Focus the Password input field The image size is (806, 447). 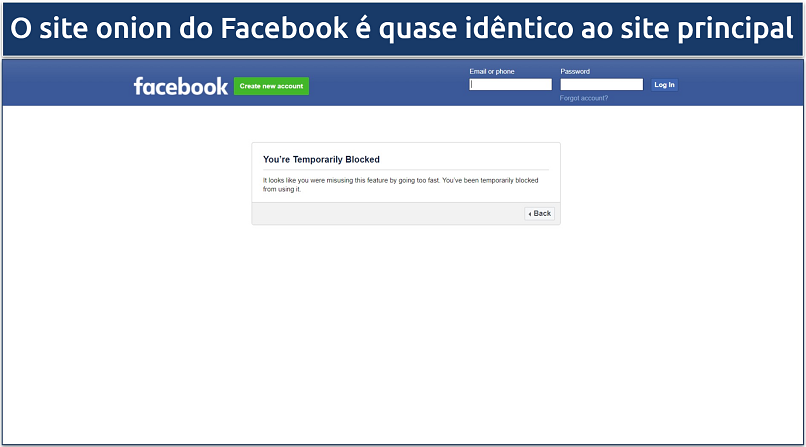[x=601, y=84]
